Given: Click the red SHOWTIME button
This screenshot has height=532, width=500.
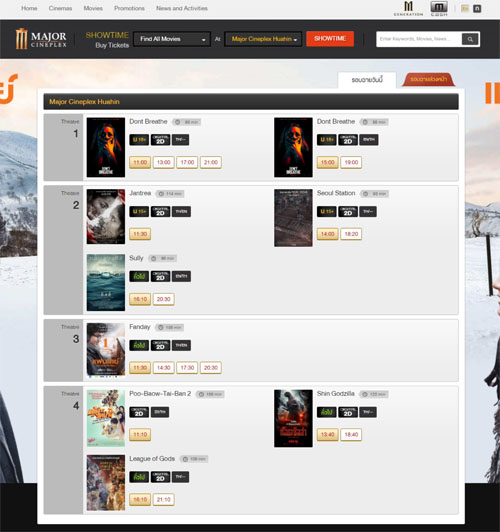Looking at the screenshot, I should pos(330,39).
